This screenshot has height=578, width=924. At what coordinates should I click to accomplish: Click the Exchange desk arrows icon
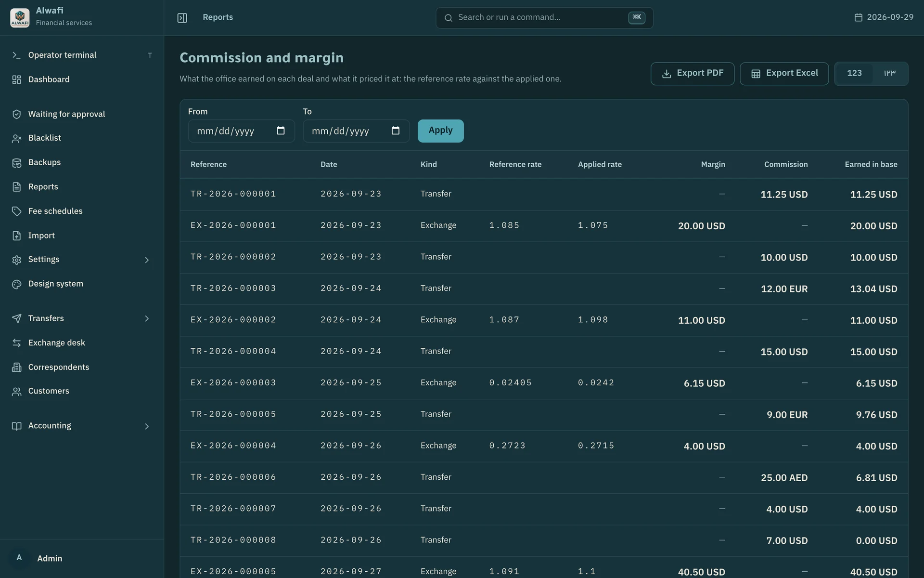pyautogui.click(x=16, y=343)
